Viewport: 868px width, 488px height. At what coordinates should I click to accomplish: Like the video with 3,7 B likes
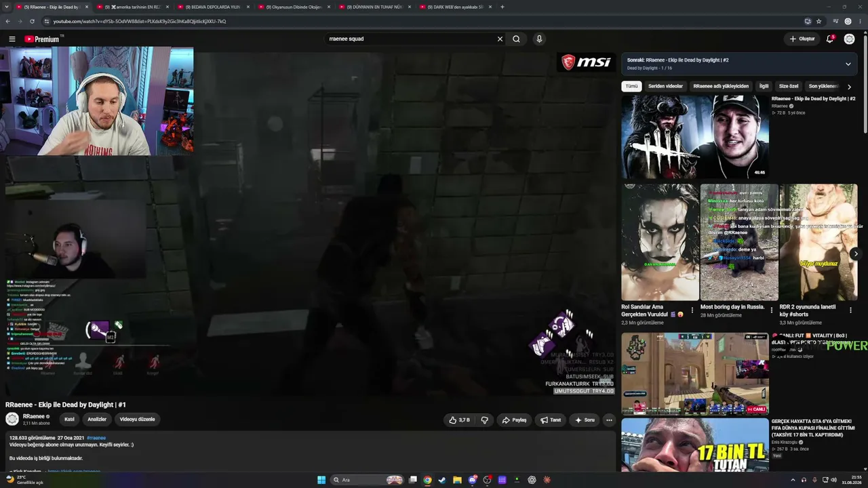pos(459,420)
